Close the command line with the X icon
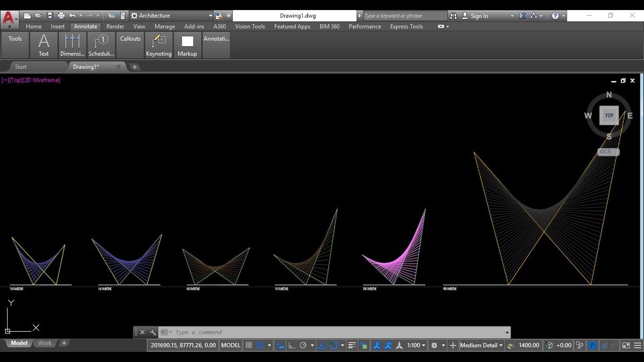 coord(142,332)
